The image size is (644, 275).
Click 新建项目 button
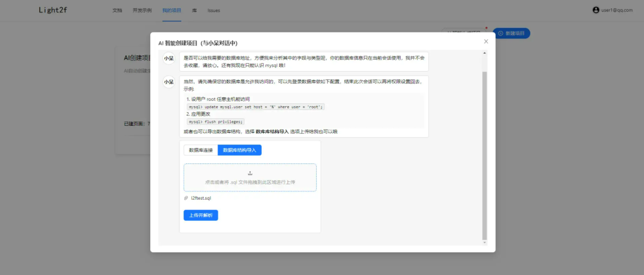pos(512,33)
